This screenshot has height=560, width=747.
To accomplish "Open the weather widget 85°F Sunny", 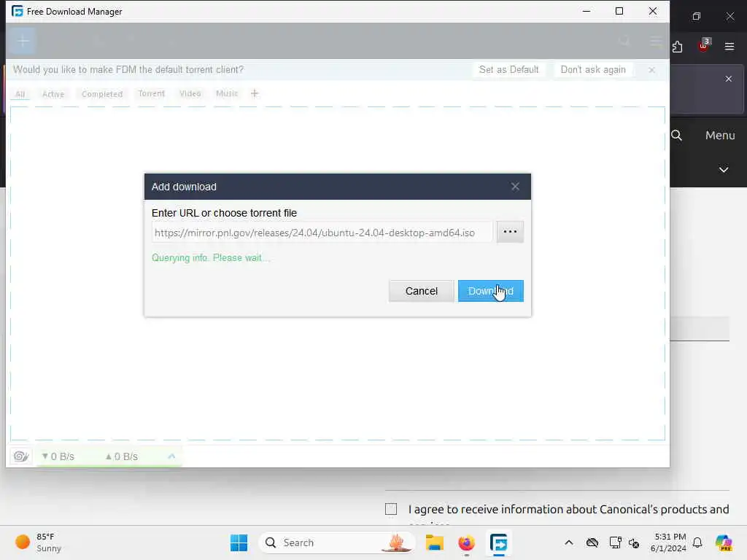I will 38,542.
